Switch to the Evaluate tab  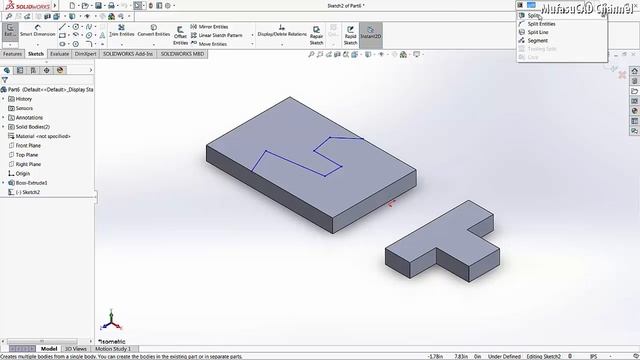pyautogui.click(x=60, y=54)
